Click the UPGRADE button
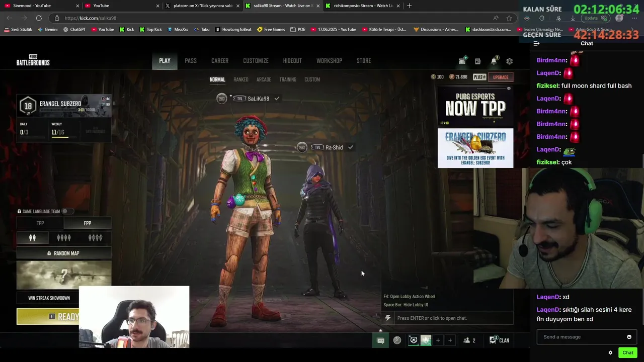Screen dimensions: 644x362 coord(501,77)
